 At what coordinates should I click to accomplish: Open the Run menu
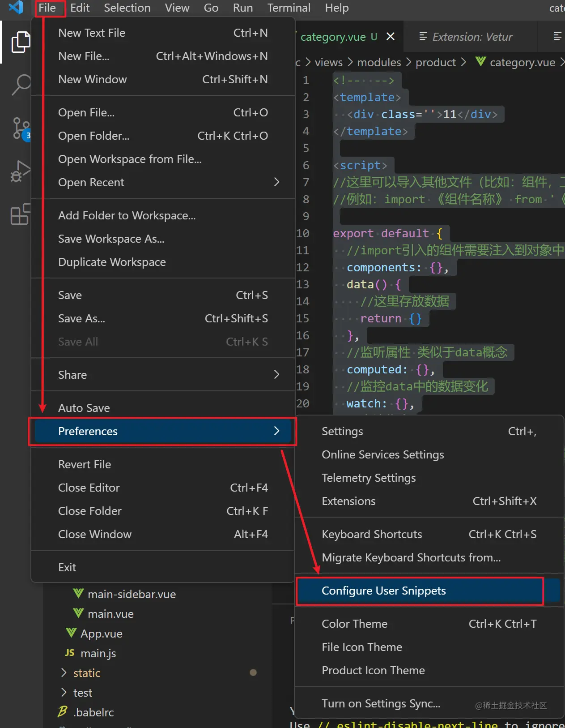[x=243, y=8]
